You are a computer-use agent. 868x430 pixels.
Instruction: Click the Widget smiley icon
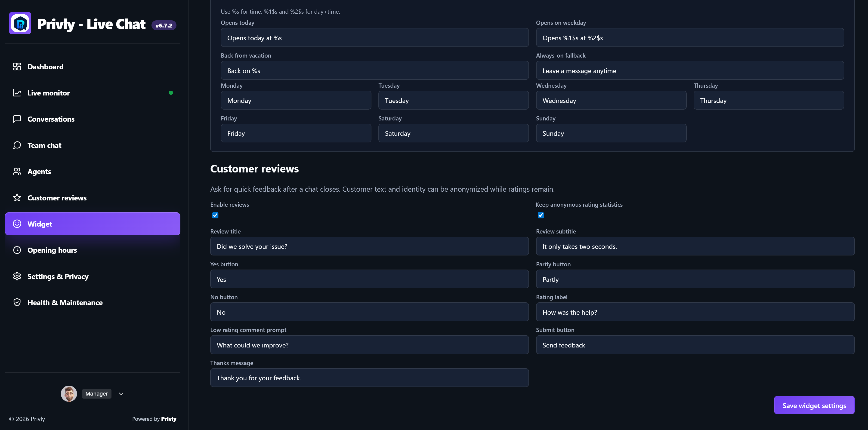tap(17, 224)
